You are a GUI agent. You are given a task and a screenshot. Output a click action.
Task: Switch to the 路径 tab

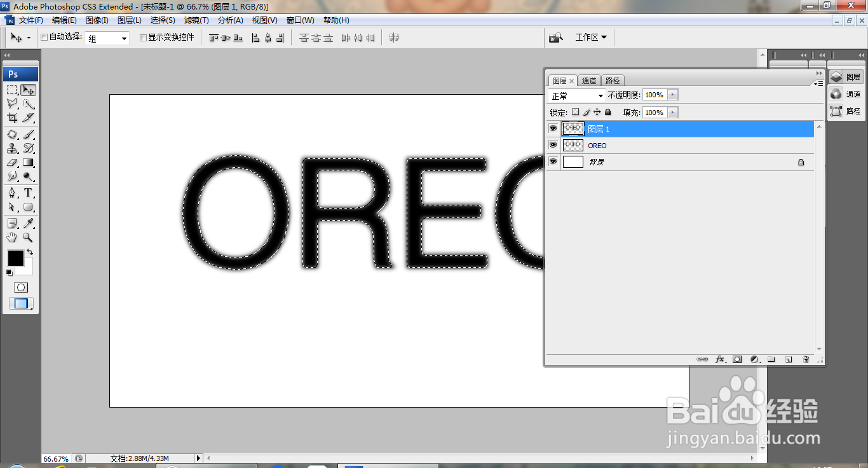613,81
